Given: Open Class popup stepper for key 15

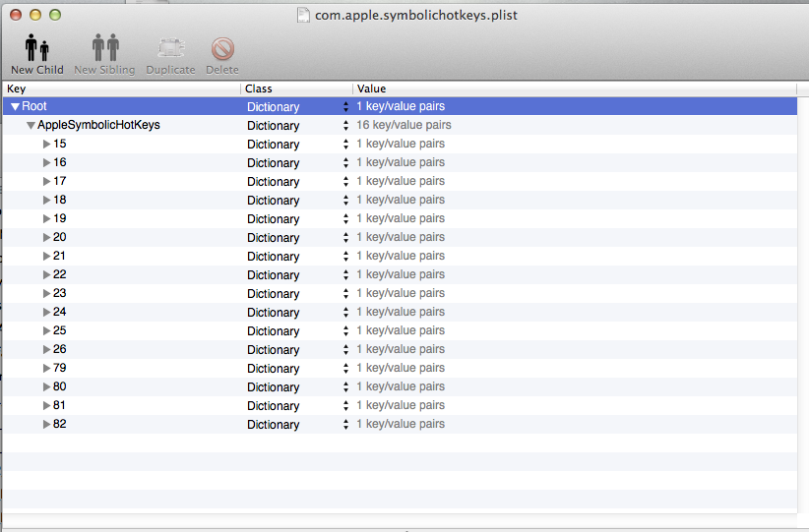Looking at the screenshot, I should point(345,144).
